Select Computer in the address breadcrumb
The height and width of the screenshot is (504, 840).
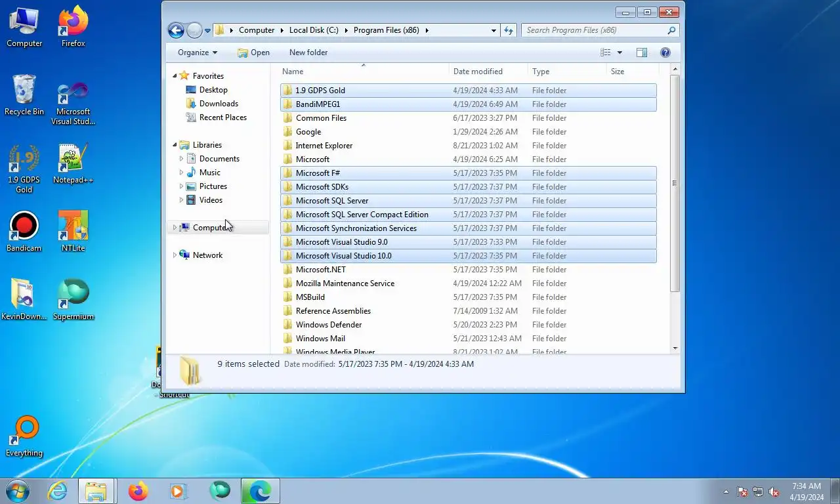[x=257, y=30]
